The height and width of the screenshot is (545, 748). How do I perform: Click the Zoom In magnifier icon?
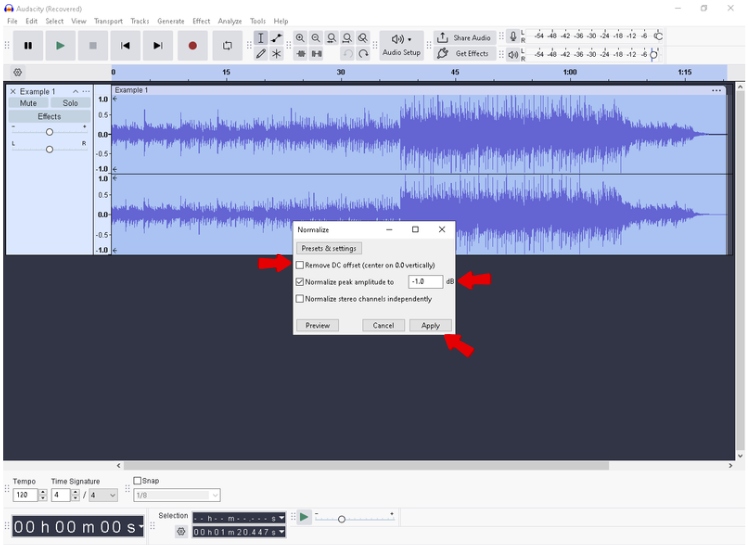[x=300, y=38]
